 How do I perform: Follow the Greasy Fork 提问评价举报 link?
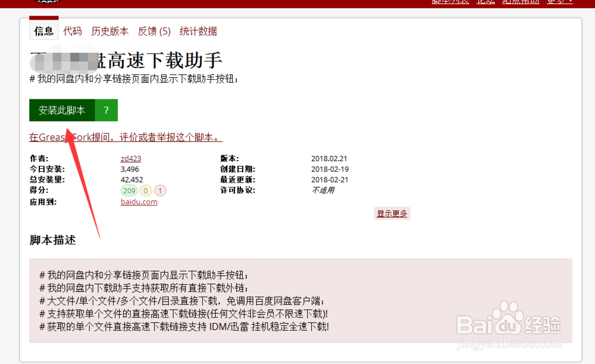(x=126, y=137)
